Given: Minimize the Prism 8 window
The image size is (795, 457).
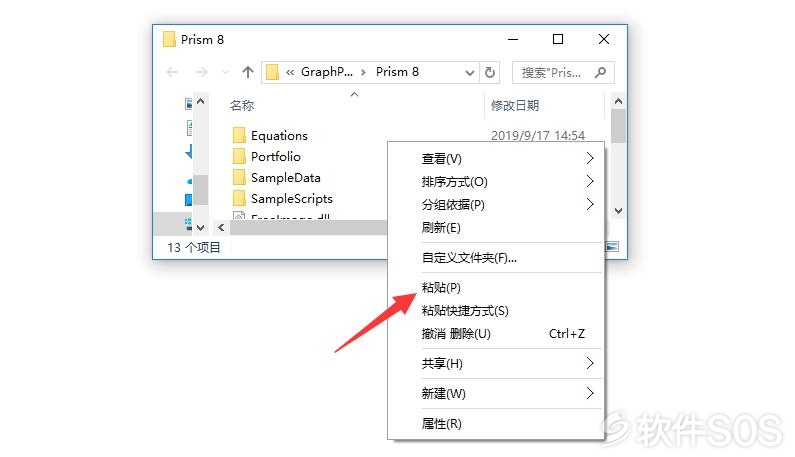Looking at the screenshot, I should pos(513,39).
